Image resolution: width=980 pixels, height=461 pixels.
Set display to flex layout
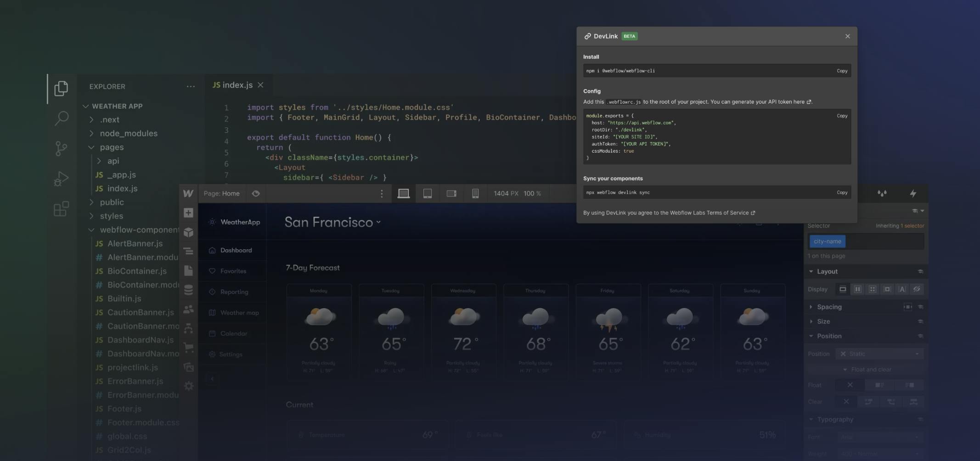click(x=857, y=289)
